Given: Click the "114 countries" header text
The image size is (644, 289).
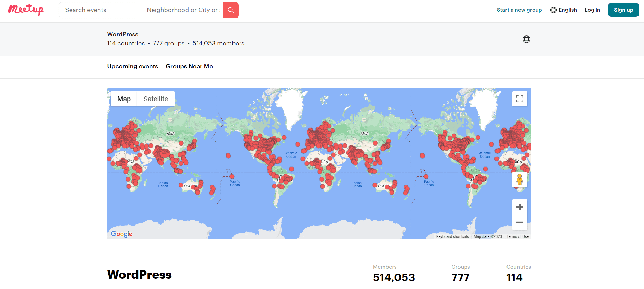Looking at the screenshot, I should pos(126,43).
